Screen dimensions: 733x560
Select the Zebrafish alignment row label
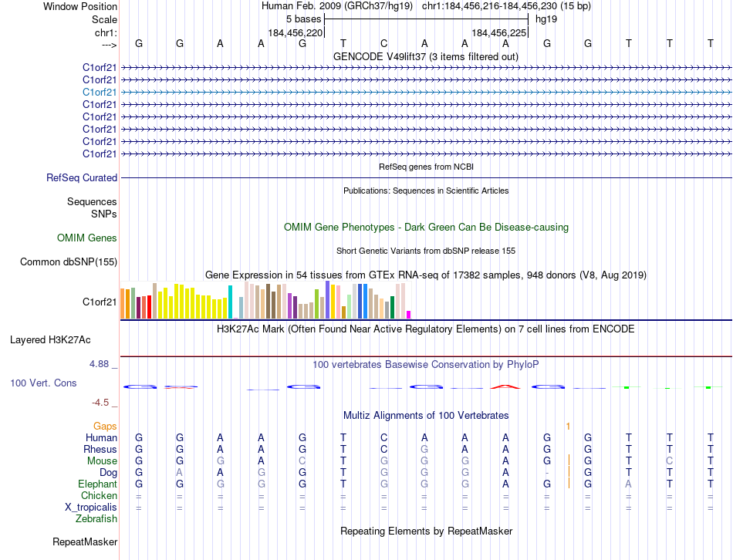click(x=96, y=519)
